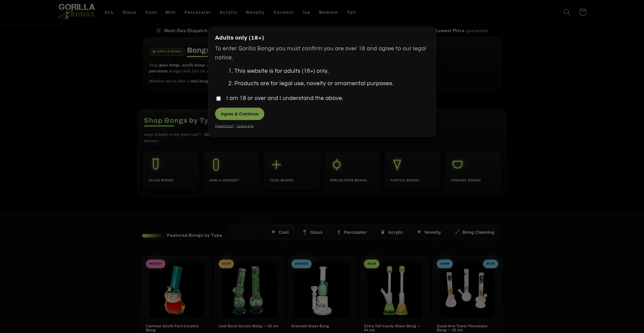The width and height of the screenshot is (644, 333).
Task: Open the shopping cart icon
Action: point(583,12)
